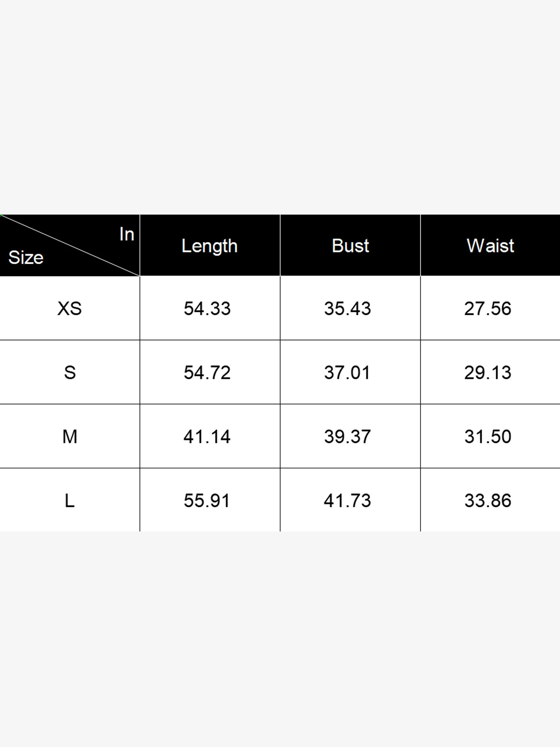The height and width of the screenshot is (747, 560).
Task: Click the M length value 41.14
Action: point(207,437)
